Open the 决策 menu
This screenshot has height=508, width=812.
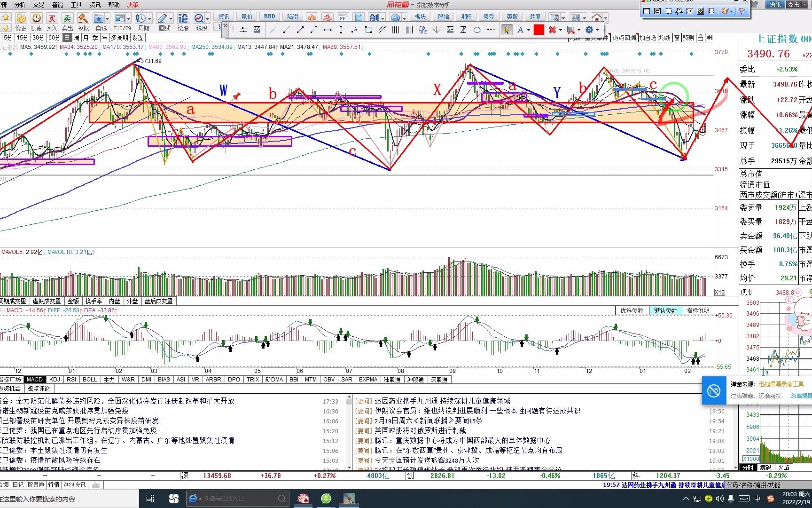[133, 5]
